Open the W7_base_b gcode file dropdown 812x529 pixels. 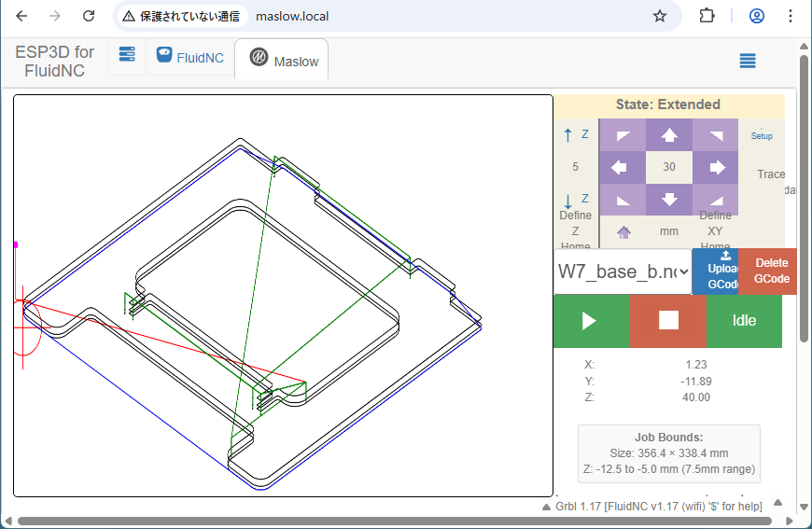[x=623, y=271]
